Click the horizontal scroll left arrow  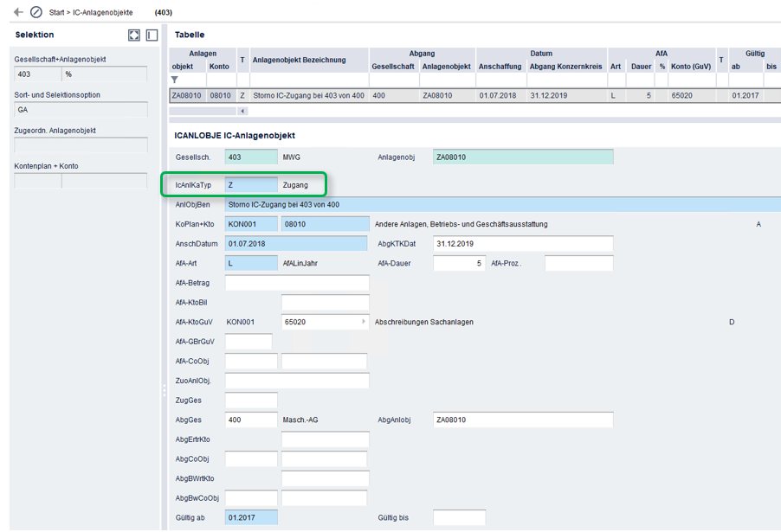coord(242,111)
